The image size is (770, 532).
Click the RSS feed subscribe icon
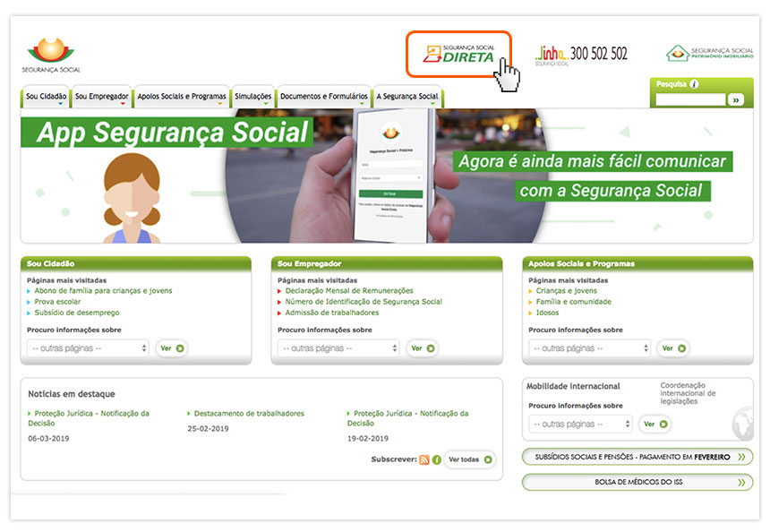click(424, 459)
